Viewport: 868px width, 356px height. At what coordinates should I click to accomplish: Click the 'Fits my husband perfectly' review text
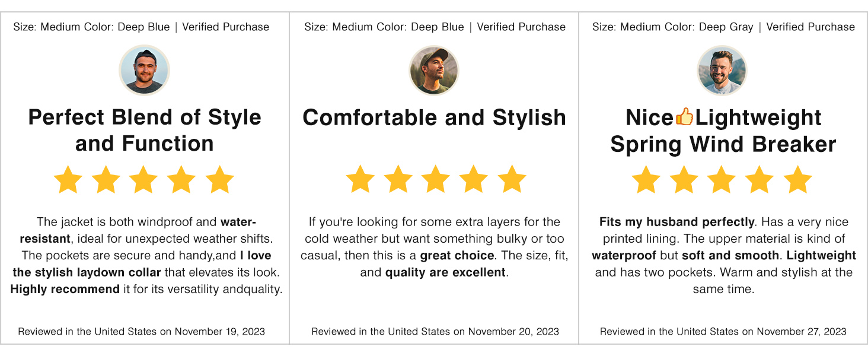(x=676, y=223)
